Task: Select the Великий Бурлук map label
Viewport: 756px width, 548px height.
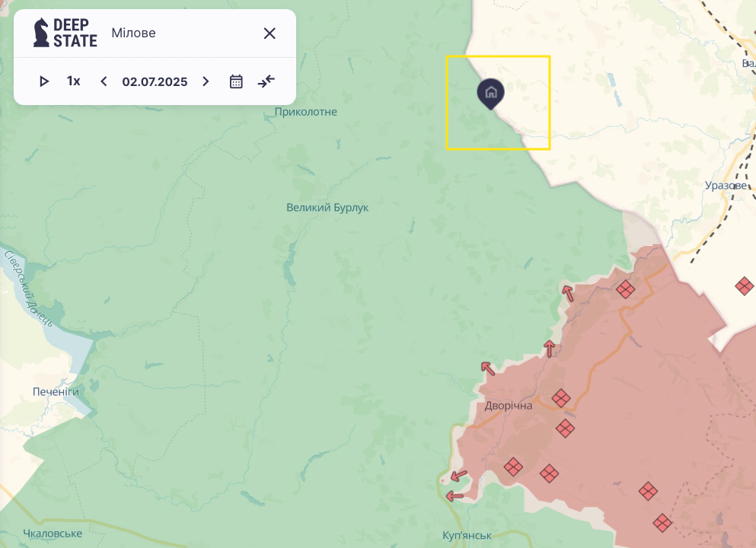Action: point(327,208)
